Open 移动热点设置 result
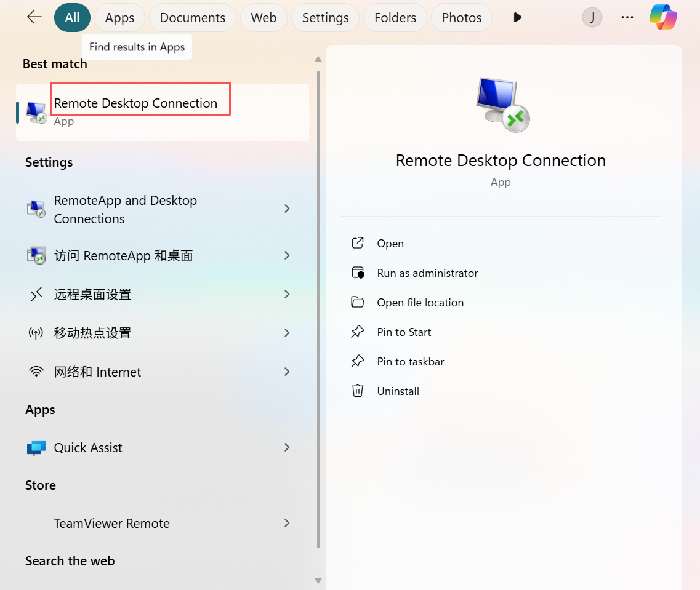The width and height of the screenshot is (700, 590). tap(163, 333)
